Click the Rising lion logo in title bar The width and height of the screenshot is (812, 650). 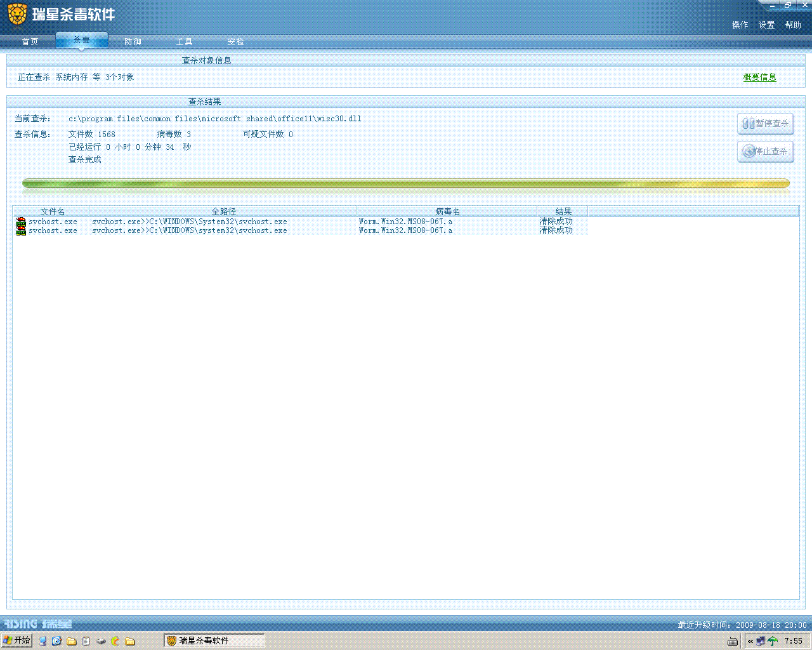pyautogui.click(x=17, y=15)
